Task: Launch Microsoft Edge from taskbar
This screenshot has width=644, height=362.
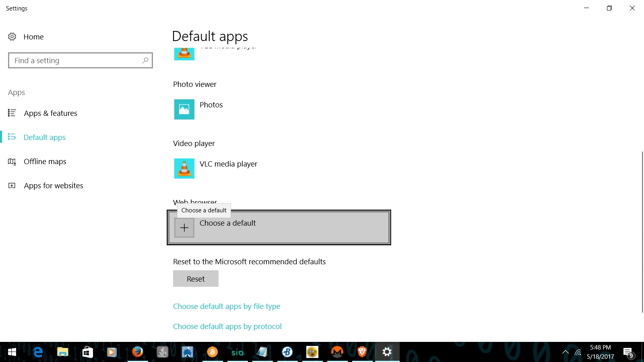Action: coord(38,352)
